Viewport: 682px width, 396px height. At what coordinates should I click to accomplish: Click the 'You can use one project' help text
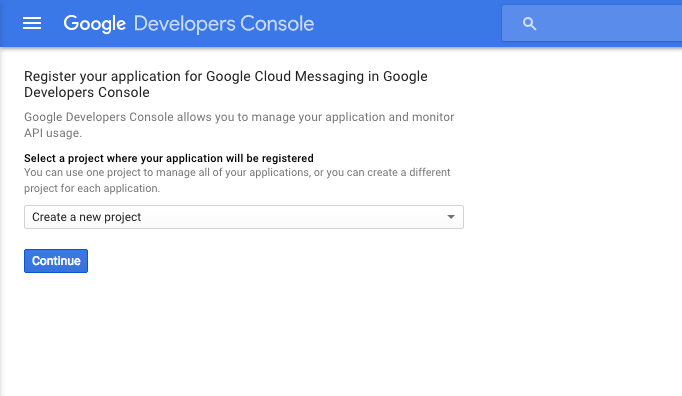tap(237, 180)
